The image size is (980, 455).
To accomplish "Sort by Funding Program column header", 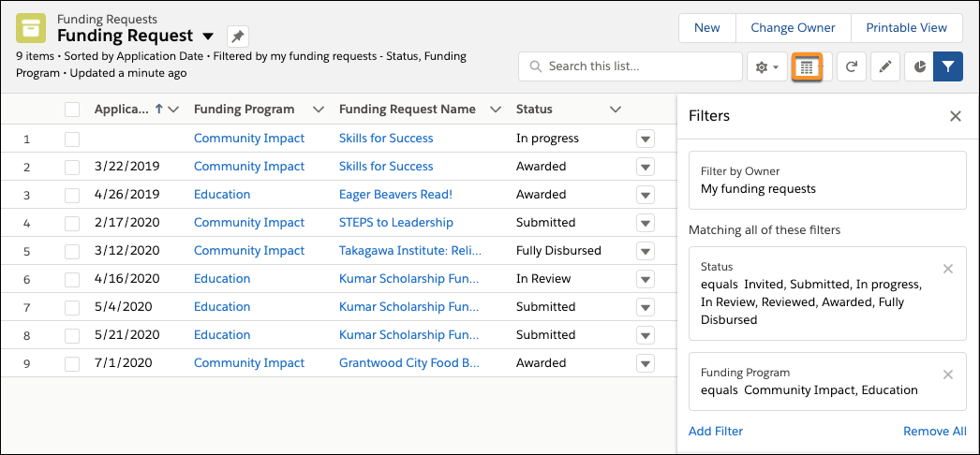I will 244,110.
